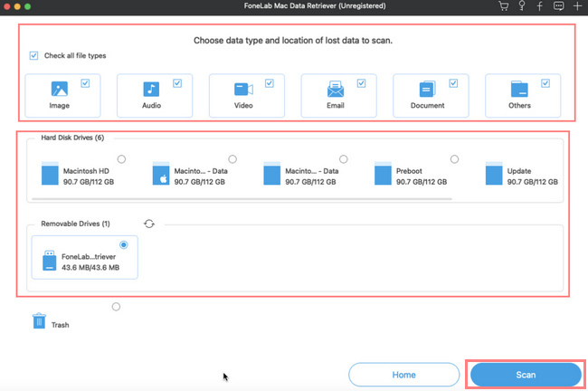Select the Video camera icon
The height and width of the screenshot is (391, 588).
click(x=243, y=90)
